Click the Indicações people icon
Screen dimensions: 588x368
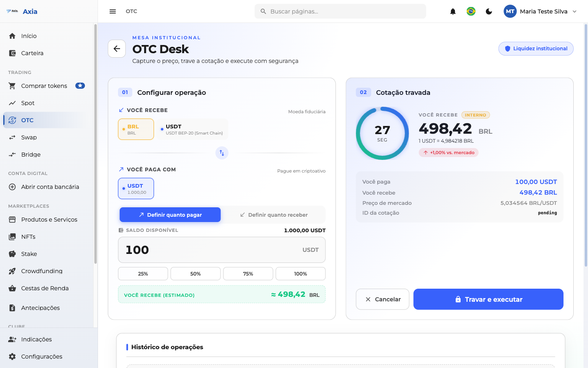tap(12, 339)
